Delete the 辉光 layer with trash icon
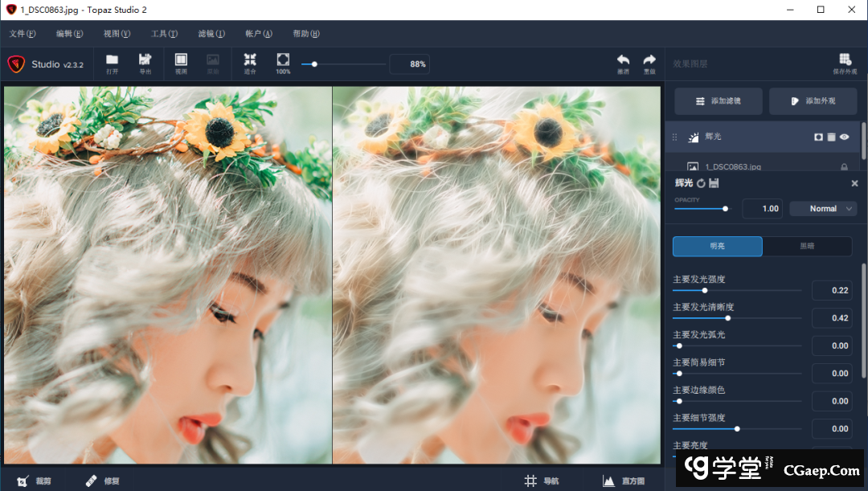The width and height of the screenshot is (868, 491). [x=831, y=137]
